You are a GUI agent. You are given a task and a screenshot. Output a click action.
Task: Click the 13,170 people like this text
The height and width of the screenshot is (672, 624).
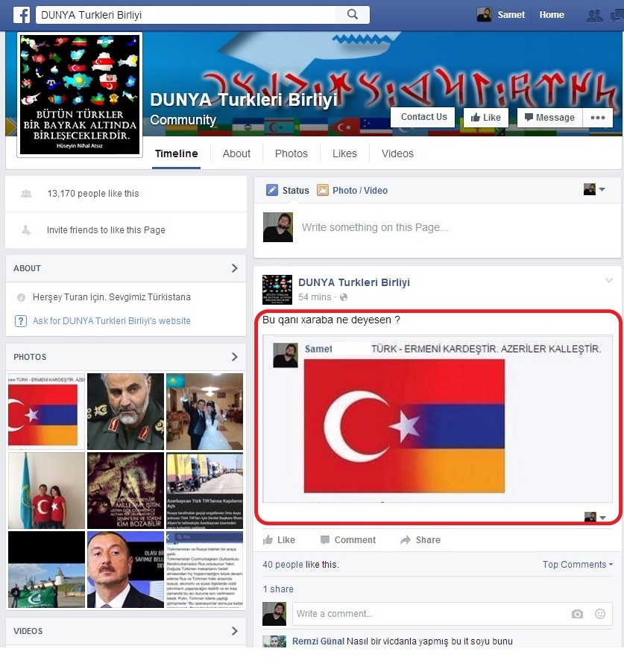tap(93, 194)
